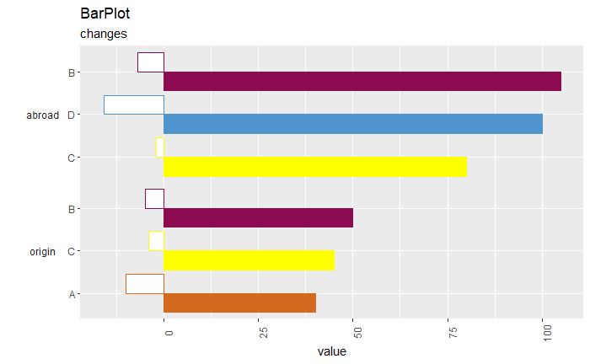Screen dimensions: 590x364
Task: Click the blue abroad D filled bar
Action: coord(353,124)
